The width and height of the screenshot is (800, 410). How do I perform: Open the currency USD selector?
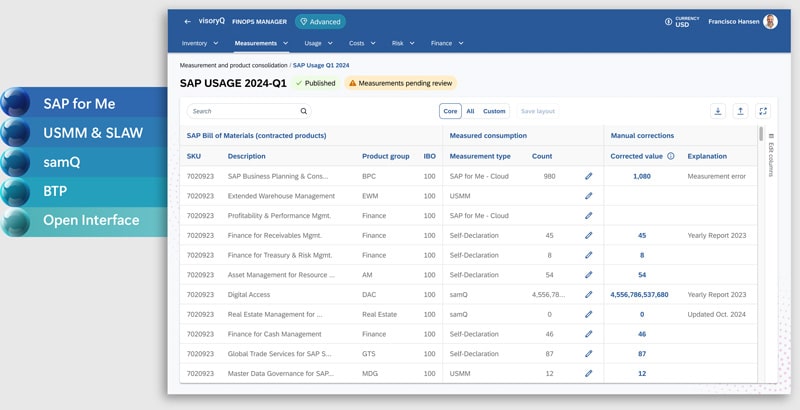tap(682, 21)
